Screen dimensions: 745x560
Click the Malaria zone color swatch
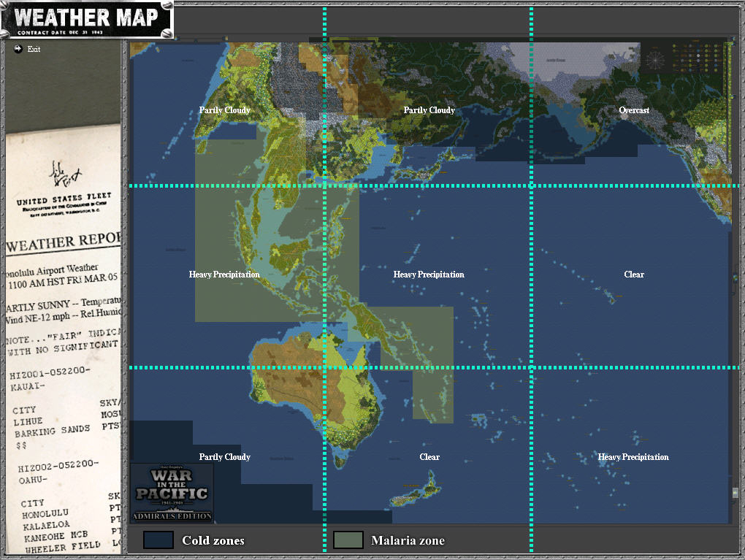click(x=348, y=540)
